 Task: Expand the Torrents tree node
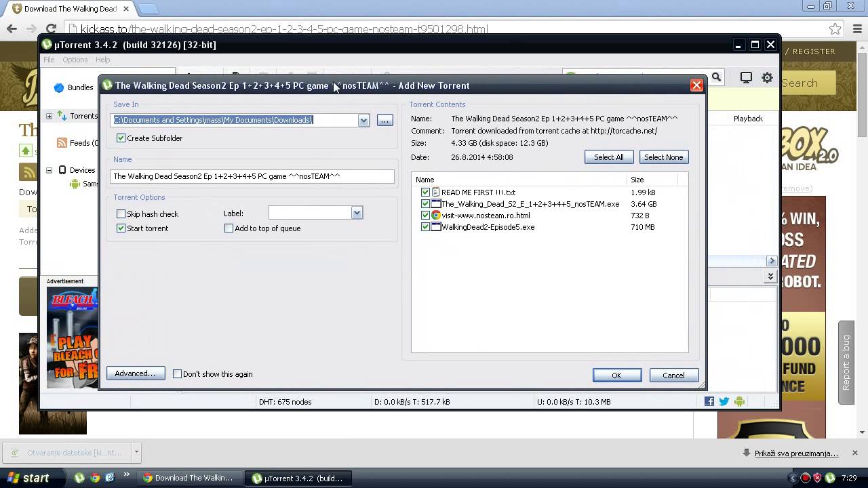coord(49,116)
